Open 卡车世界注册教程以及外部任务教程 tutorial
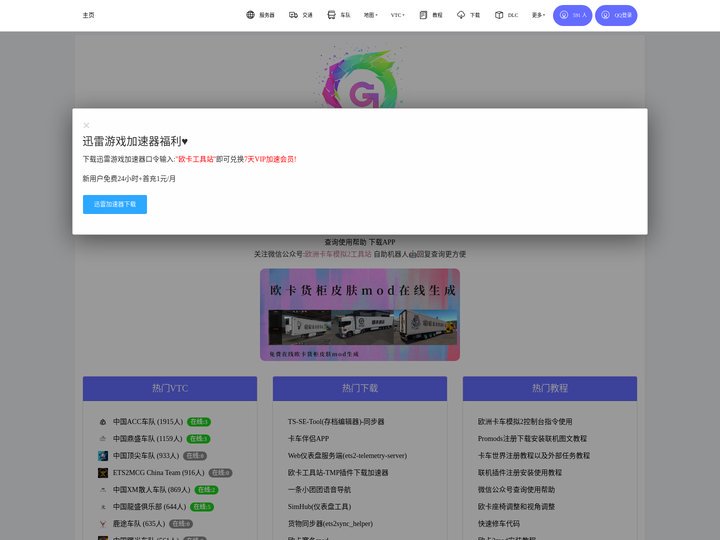The image size is (720, 540). (534, 456)
